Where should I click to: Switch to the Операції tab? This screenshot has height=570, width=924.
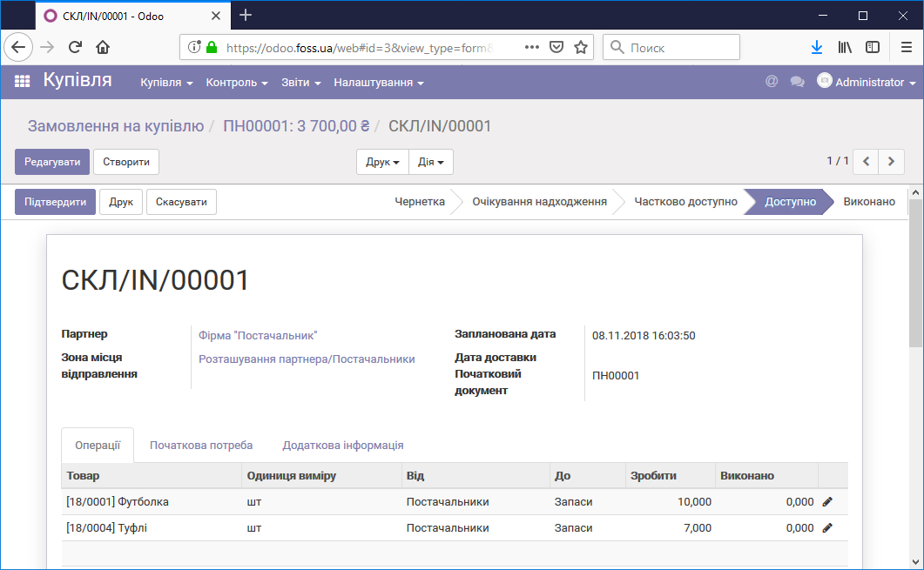click(x=98, y=446)
